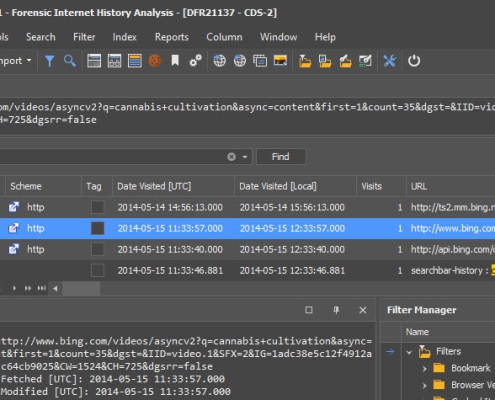Open the Filter menu
Screen dimensions: 495x400
(x=84, y=37)
